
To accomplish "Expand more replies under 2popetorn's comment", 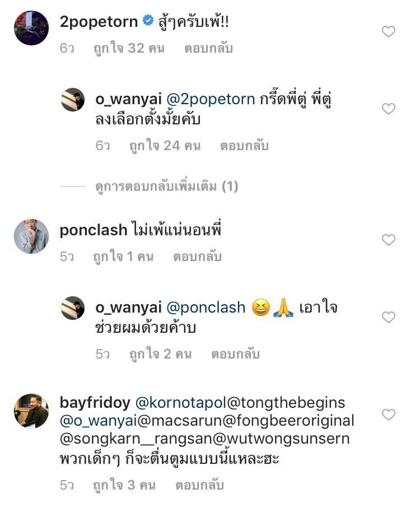I will click(166, 187).
